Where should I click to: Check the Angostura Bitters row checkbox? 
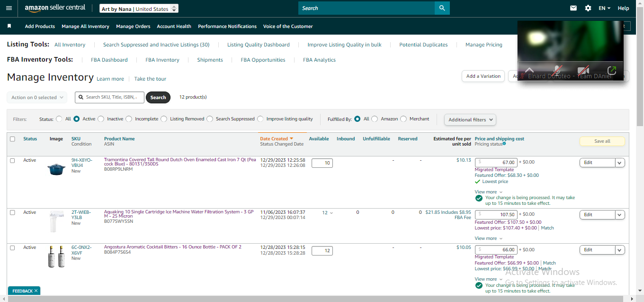pos(12,247)
